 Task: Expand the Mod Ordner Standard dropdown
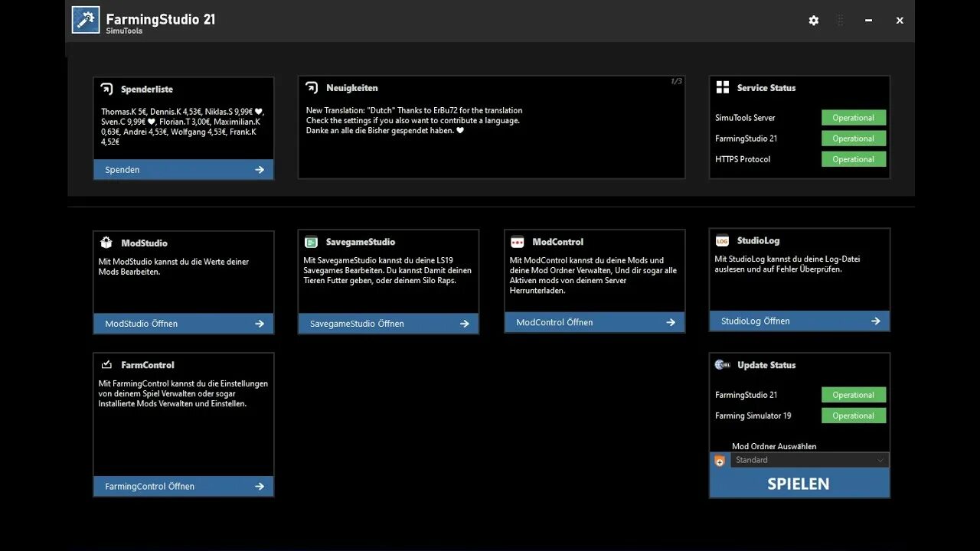click(809, 460)
